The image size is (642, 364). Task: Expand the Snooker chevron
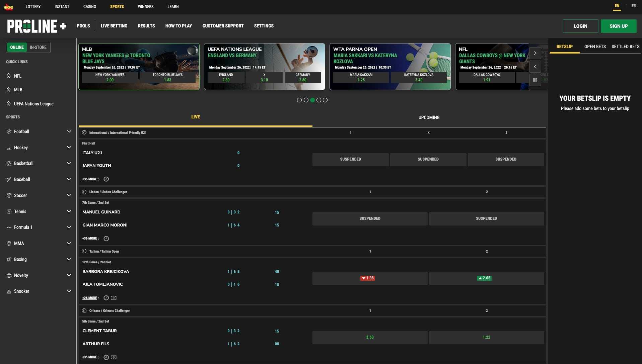tap(69, 291)
